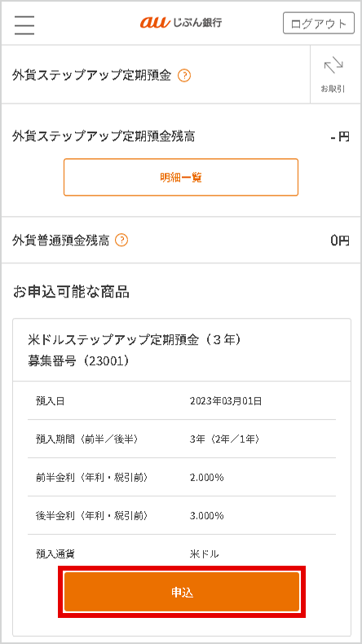362x644 pixels.
Task: Click the 募集番号（23001） text
Action: 79,361
